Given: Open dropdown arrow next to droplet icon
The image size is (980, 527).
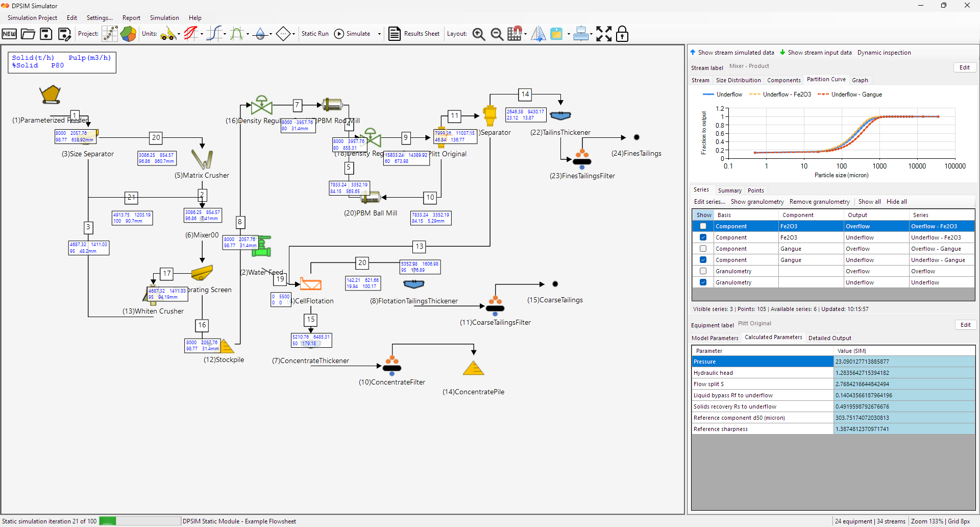Looking at the screenshot, I should [x=271, y=34].
